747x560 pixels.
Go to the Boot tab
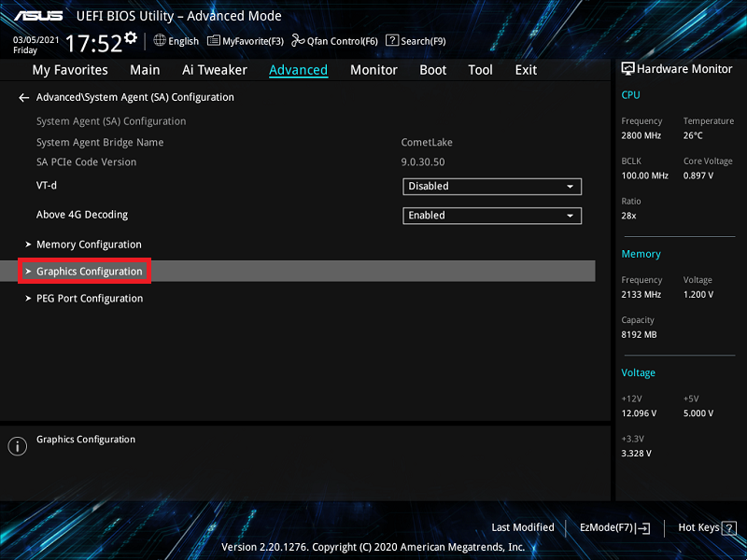(432, 70)
